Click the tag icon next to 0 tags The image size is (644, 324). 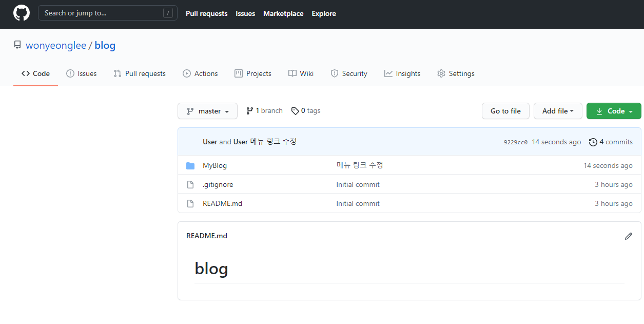[x=295, y=111]
